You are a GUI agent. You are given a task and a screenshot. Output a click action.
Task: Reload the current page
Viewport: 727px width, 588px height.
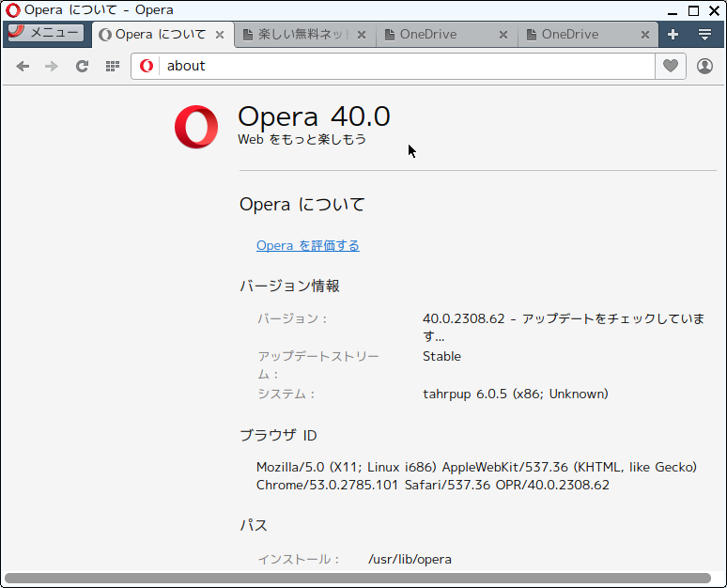tap(82, 67)
